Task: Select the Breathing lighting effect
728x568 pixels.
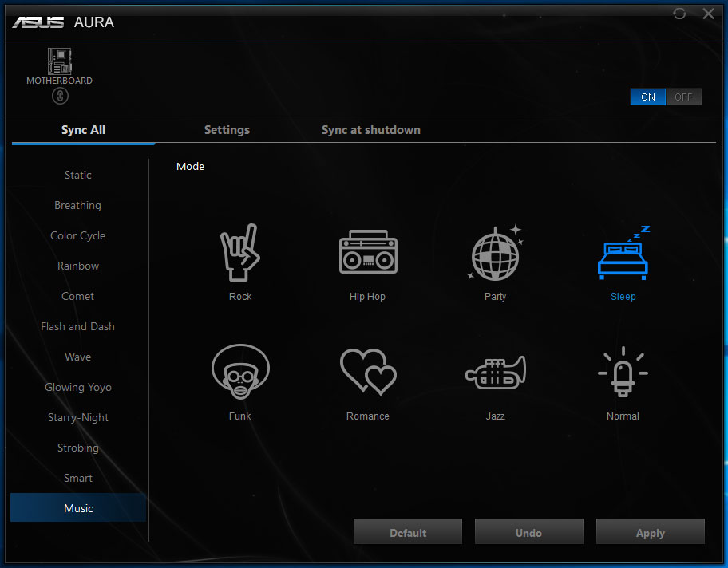Action: pos(78,205)
